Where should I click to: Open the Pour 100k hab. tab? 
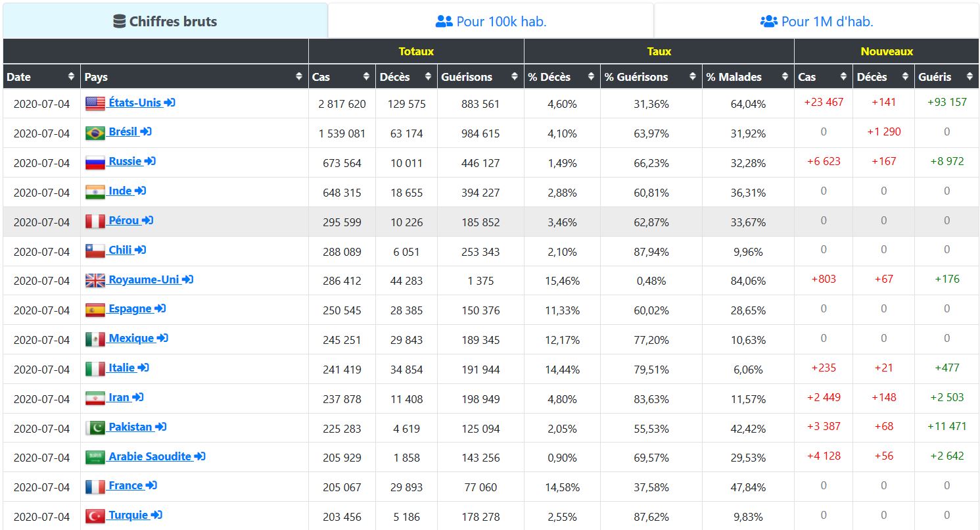click(491, 21)
